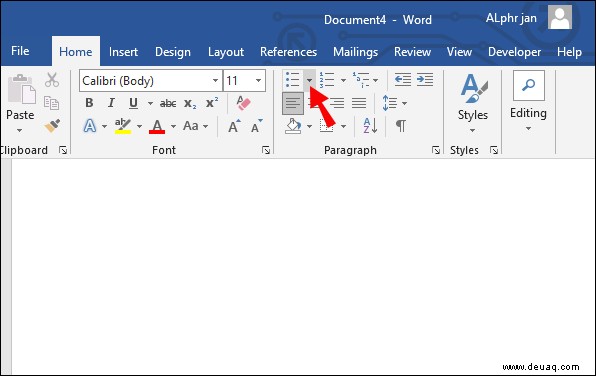Viewport: 596px width, 376px height.
Task: Toggle Bold formatting
Action: click(x=89, y=103)
